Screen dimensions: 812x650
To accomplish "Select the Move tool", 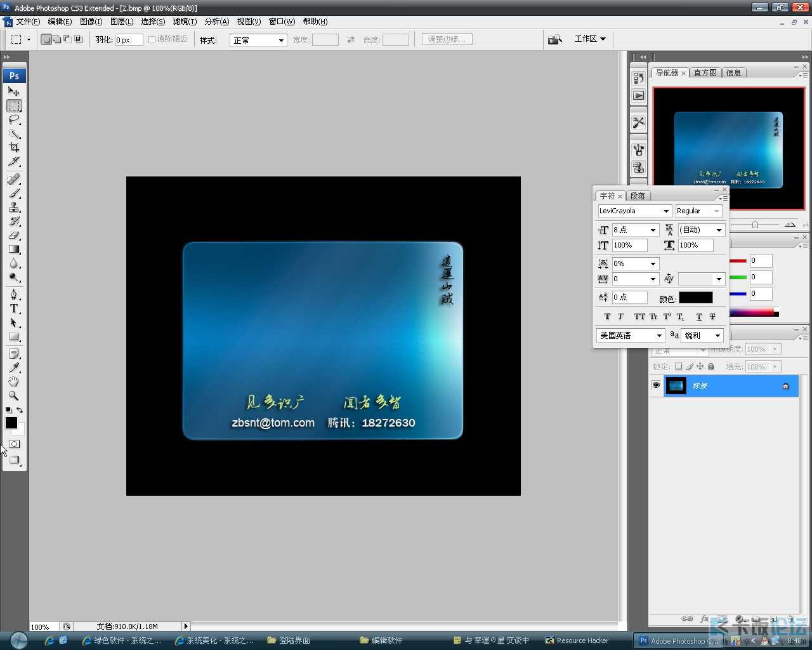I will 14,91.
